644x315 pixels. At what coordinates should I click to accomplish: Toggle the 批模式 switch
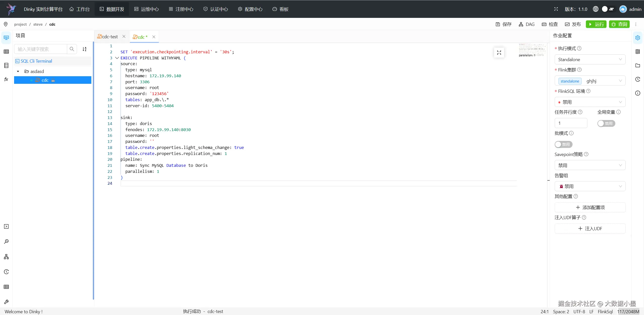click(x=563, y=144)
